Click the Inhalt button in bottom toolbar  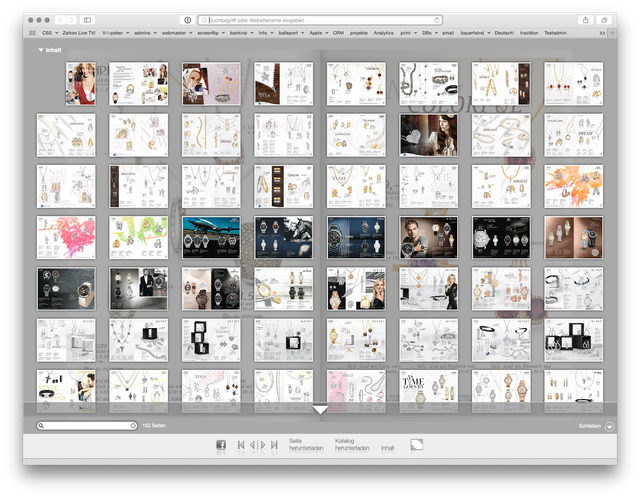(387, 448)
